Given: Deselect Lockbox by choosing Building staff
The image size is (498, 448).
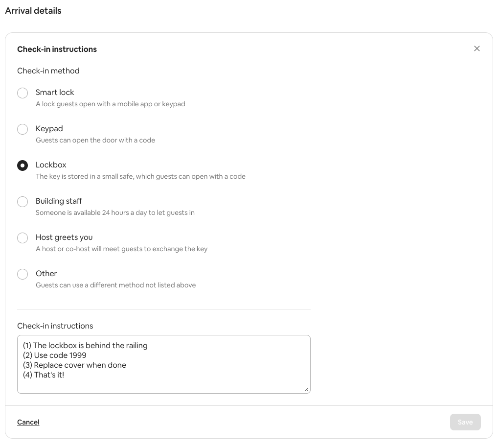Looking at the screenshot, I should click(23, 202).
